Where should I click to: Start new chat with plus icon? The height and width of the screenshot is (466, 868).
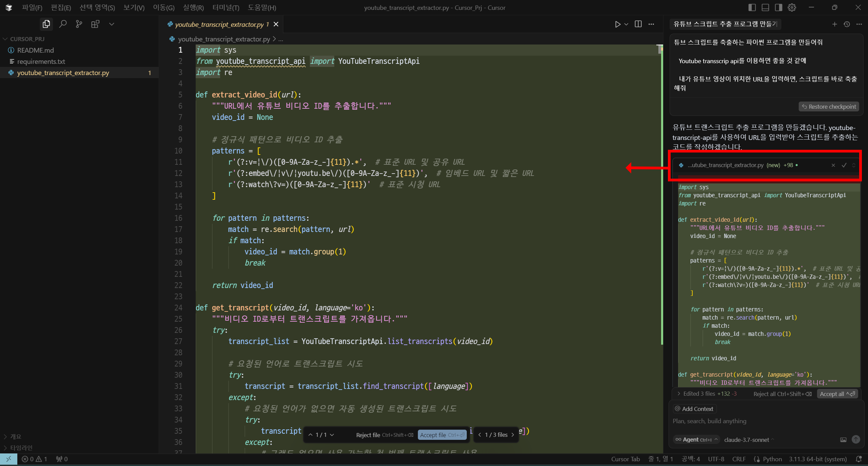click(834, 24)
